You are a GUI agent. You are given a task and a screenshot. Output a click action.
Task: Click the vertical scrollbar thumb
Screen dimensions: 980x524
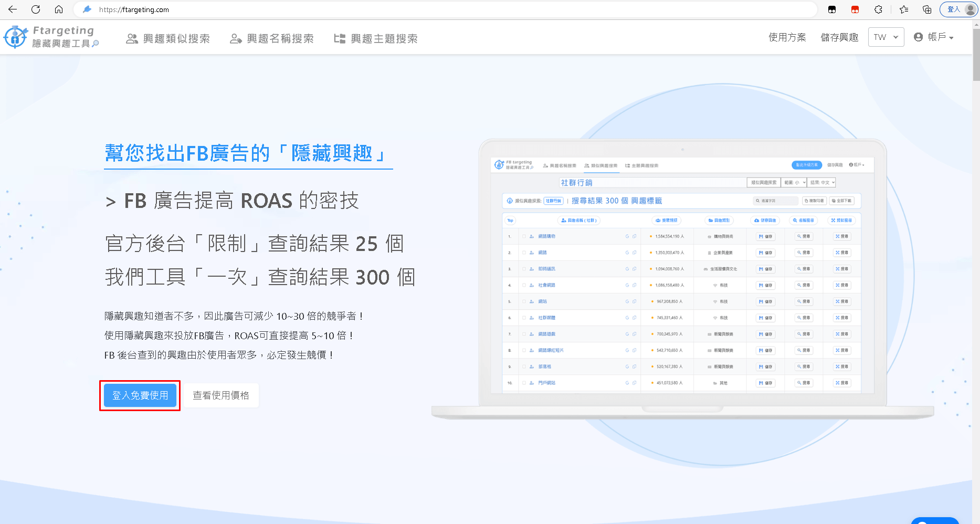976,55
